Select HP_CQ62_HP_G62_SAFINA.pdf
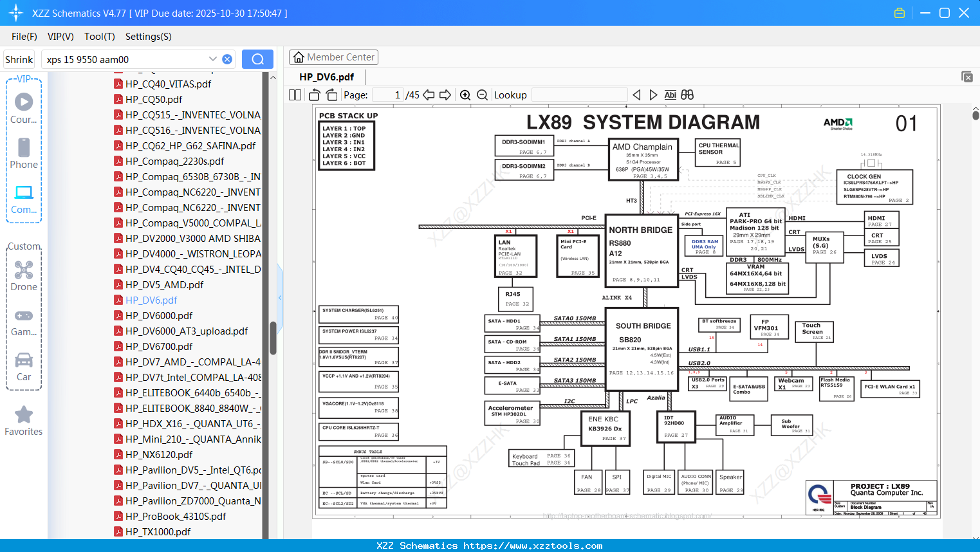 tap(190, 146)
